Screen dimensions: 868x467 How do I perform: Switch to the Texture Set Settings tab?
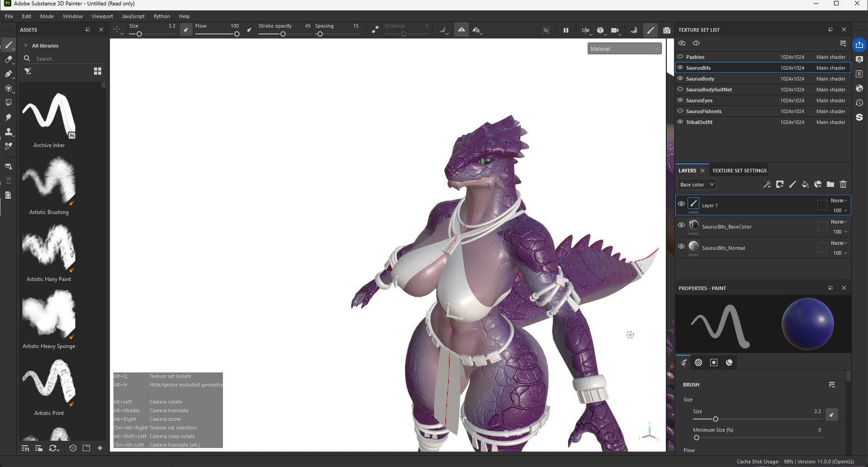click(739, 171)
